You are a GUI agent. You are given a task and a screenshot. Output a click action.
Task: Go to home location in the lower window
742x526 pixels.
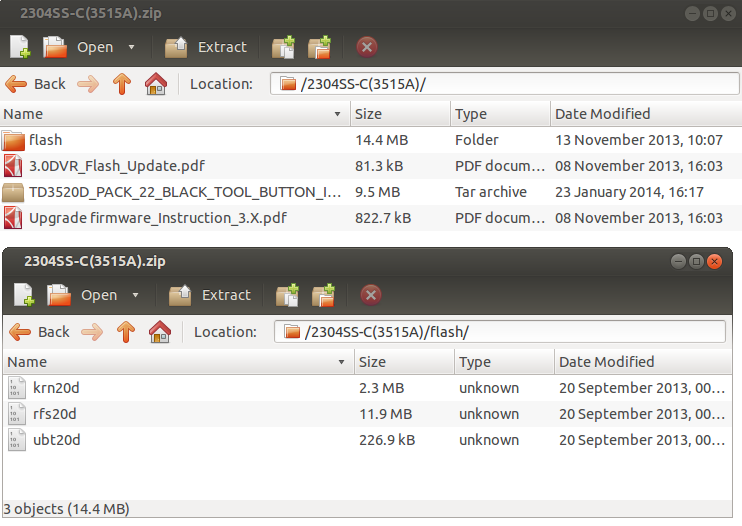click(159, 332)
